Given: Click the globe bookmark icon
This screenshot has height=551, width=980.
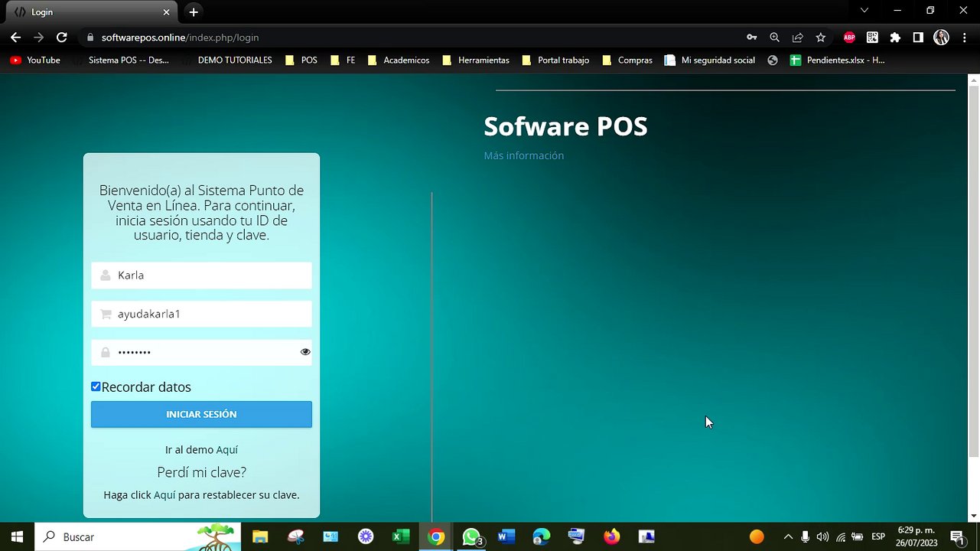Looking at the screenshot, I should [x=773, y=60].
